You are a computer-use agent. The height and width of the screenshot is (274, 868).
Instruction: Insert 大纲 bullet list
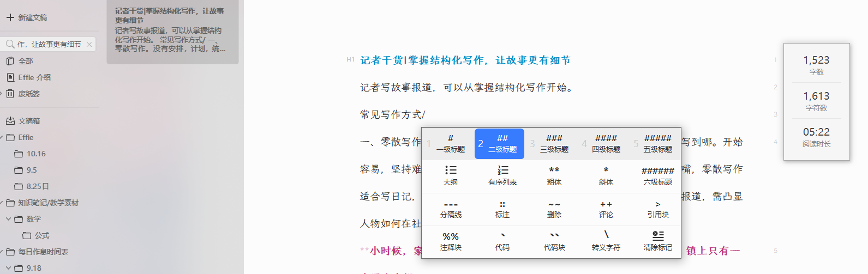(x=450, y=176)
